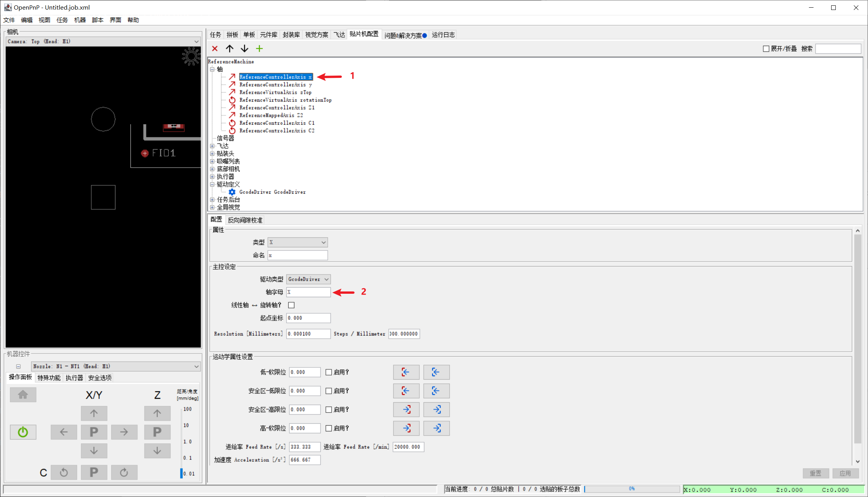Switch to the 反向间隙校准 tab

coord(245,220)
